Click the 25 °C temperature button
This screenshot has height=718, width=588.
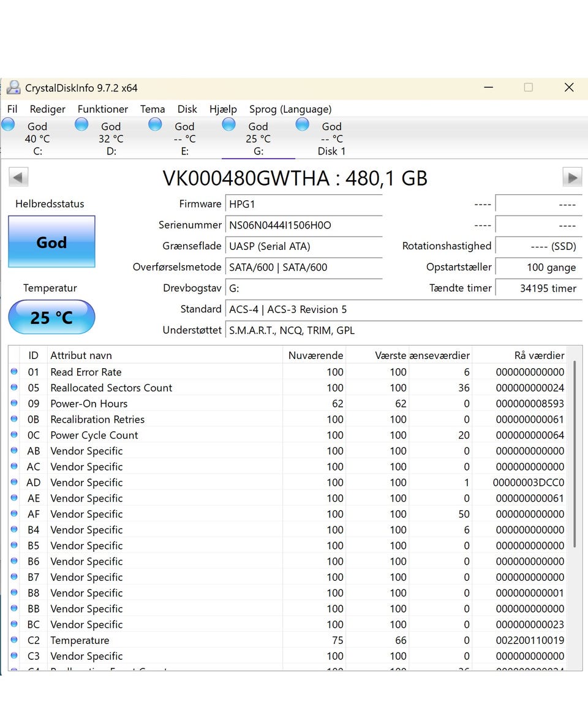[x=51, y=317]
